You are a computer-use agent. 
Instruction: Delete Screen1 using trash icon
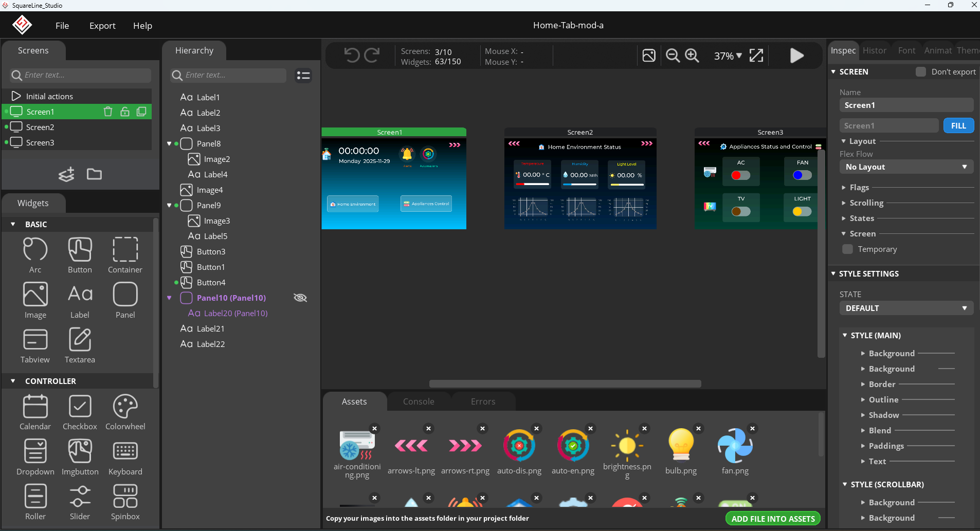point(108,112)
